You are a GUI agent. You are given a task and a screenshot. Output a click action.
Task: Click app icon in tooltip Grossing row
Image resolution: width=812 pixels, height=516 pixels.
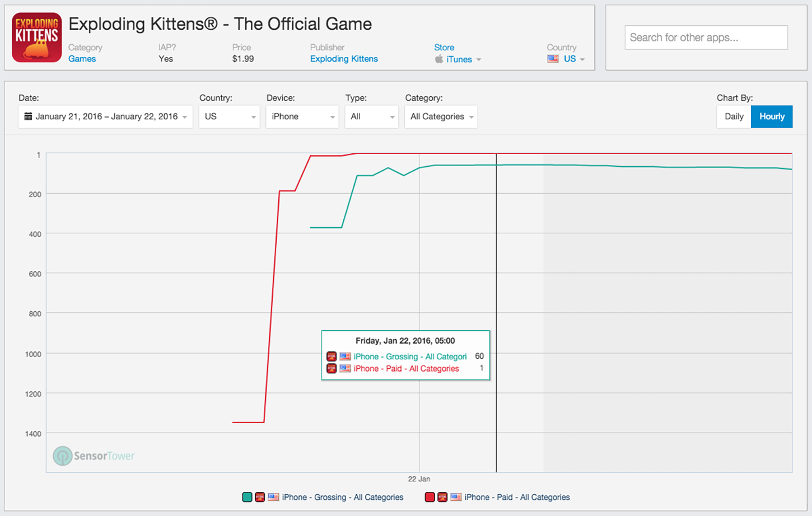pyautogui.click(x=332, y=356)
